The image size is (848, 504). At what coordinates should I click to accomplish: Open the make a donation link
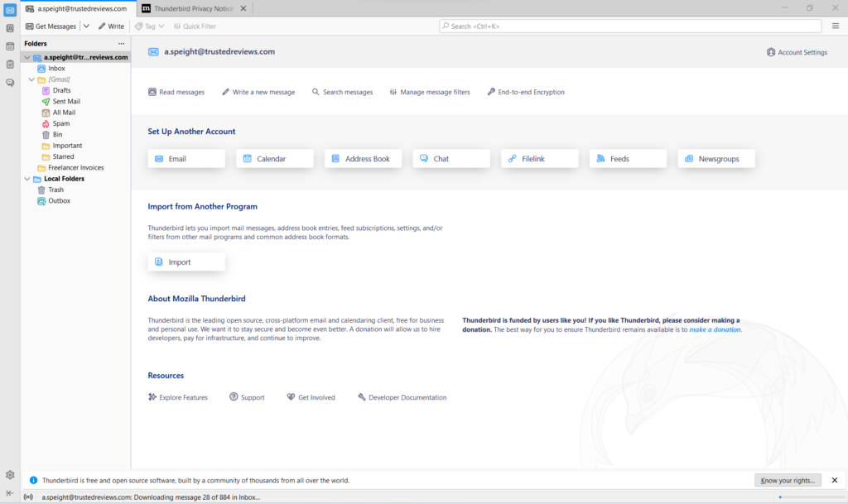point(715,329)
